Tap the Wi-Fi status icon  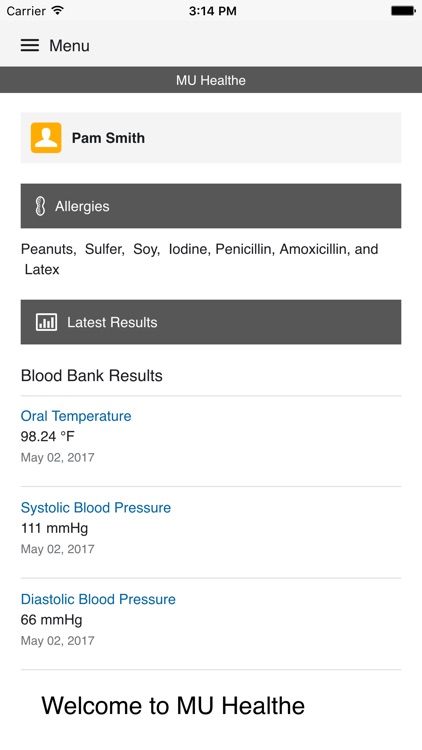[x=58, y=11]
